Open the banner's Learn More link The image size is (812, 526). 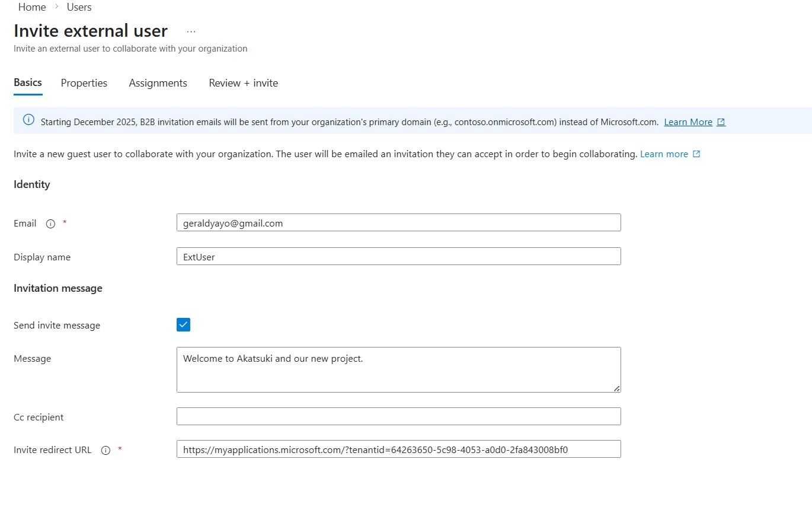[x=688, y=122]
